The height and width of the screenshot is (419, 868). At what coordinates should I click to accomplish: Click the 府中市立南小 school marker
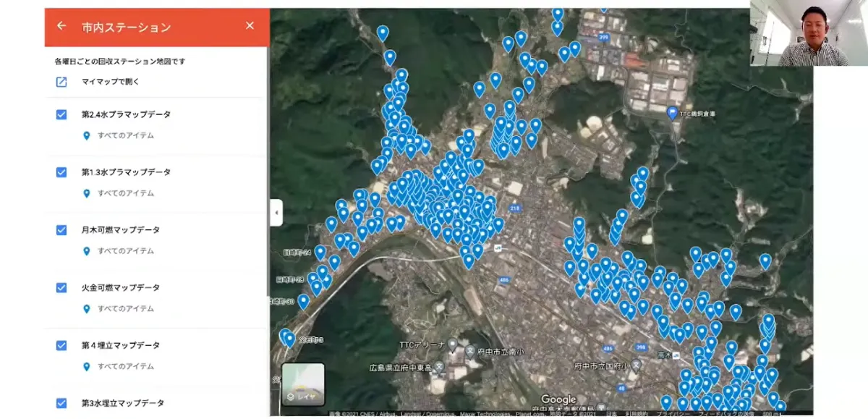[470, 351]
